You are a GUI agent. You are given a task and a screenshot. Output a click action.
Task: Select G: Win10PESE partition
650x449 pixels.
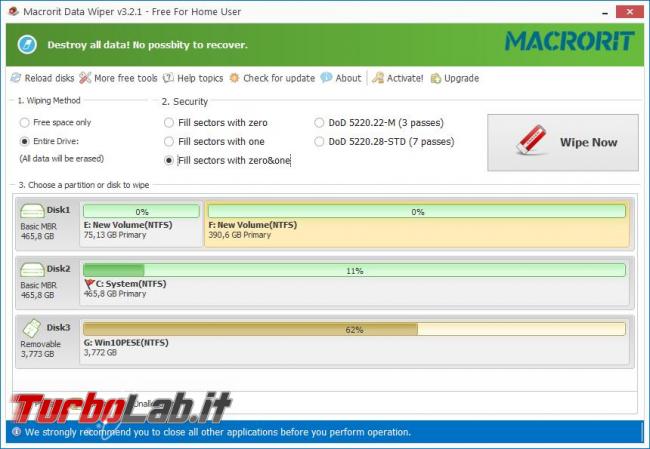tap(354, 342)
